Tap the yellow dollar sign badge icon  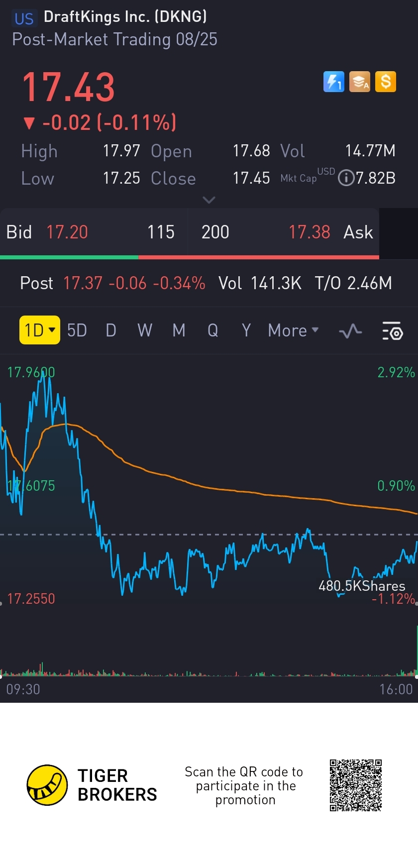386,82
